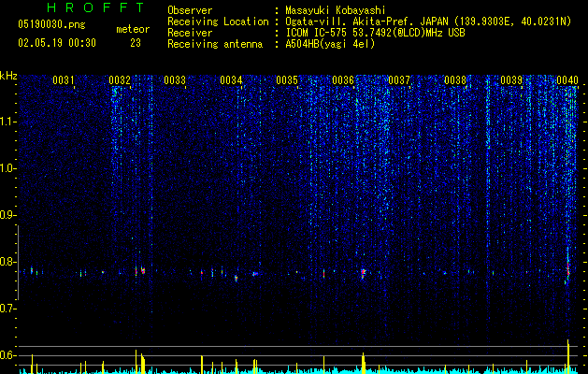The height and width of the screenshot is (374, 588).
Task: Click the strong meteor echo near 0040
Action: (x=568, y=269)
